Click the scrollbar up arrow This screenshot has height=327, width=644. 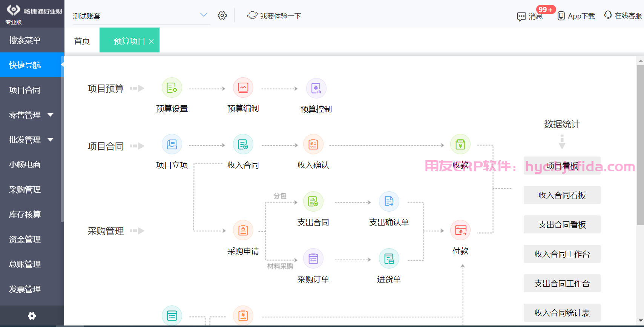click(640, 60)
